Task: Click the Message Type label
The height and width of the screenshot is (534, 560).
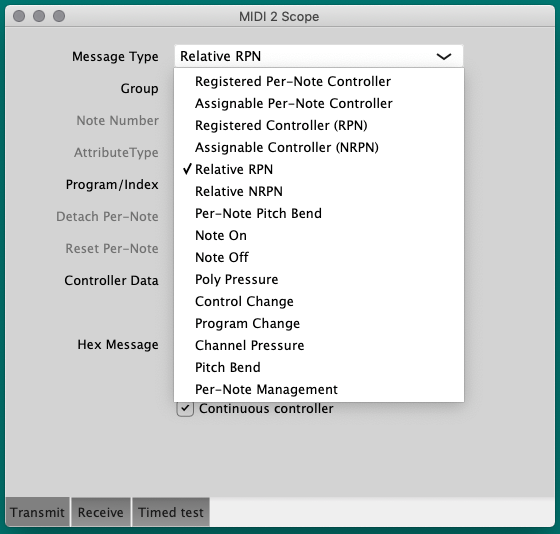Action: pos(115,57)
